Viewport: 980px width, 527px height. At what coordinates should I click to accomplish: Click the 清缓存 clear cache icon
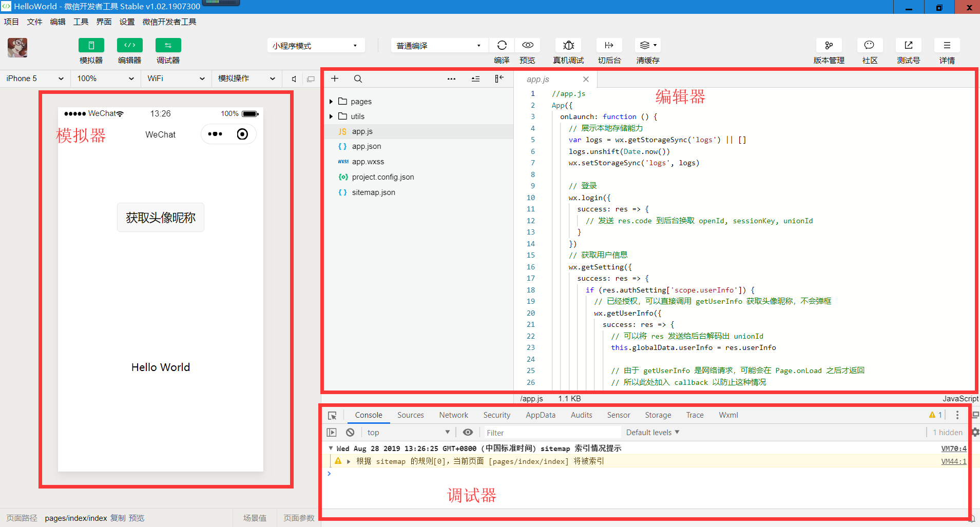coord(648,45)
